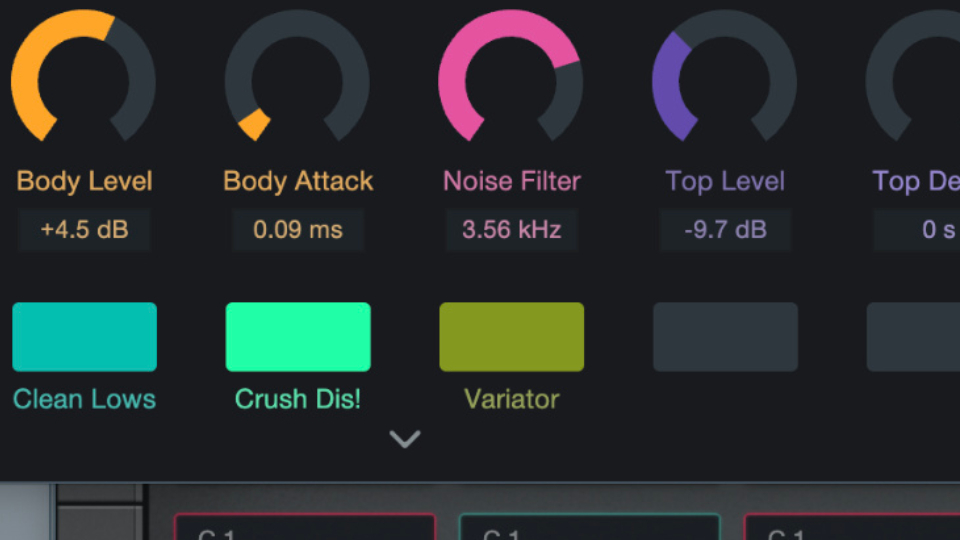
Task: Expand panel with the down chevron
Action: point(405,438)
